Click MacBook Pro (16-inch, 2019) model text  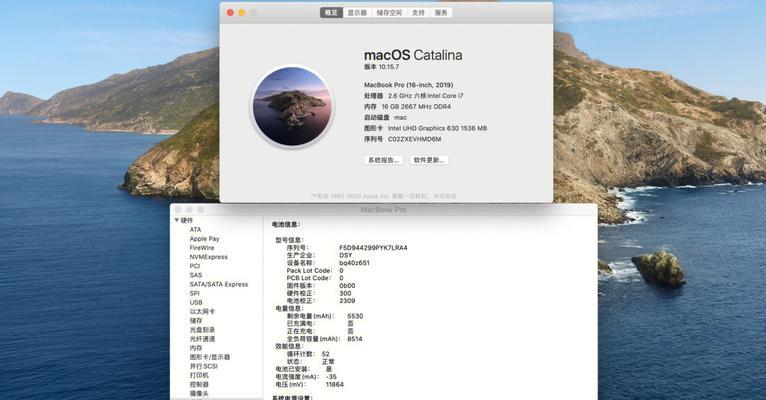(x=408, y=85)
